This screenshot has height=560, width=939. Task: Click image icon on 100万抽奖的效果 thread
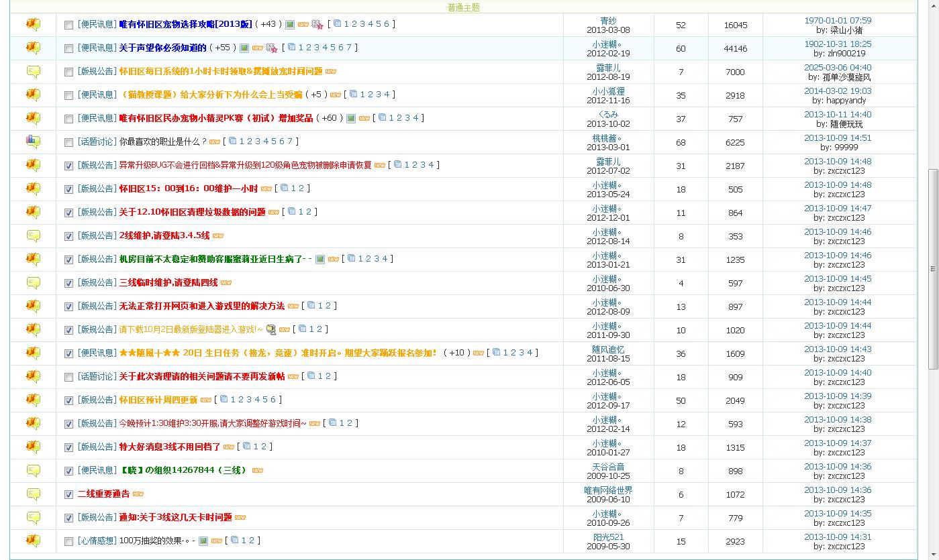203,541
